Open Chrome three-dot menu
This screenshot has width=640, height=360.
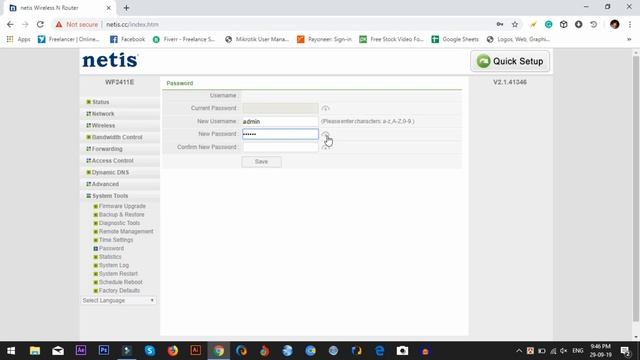pyautogui.click(x=630, y=24)
